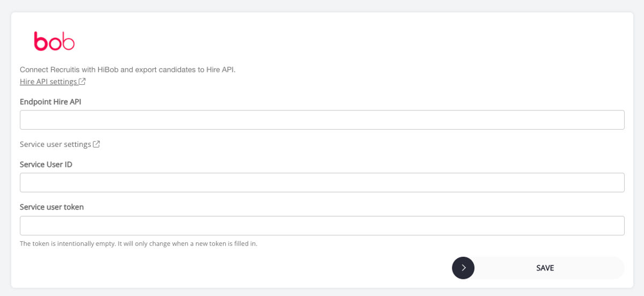This screenshot has width=644, height=296.
Task: Click the Service user token label
Action: pyautogui.click(x=52, y=206)
